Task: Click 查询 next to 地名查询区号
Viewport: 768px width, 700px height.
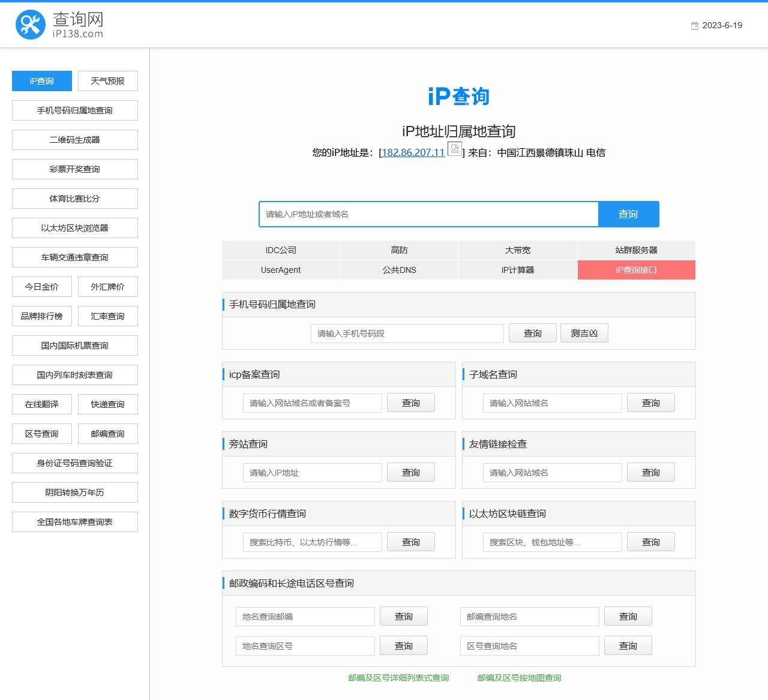Action: [404, 645]
